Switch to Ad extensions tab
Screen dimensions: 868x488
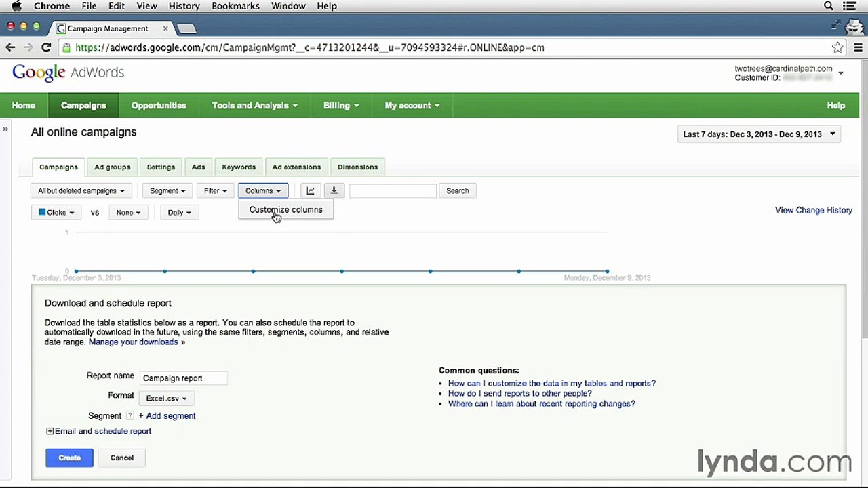tap(296, 167)
